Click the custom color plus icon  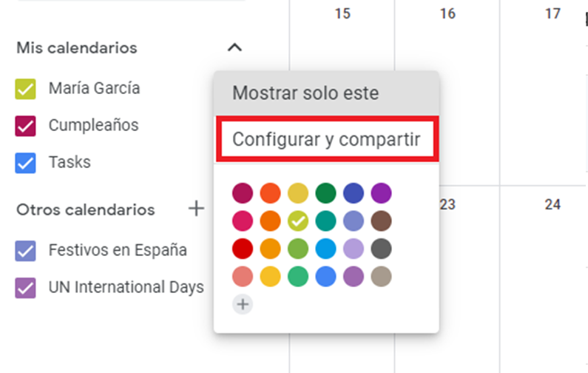point(243,304)
